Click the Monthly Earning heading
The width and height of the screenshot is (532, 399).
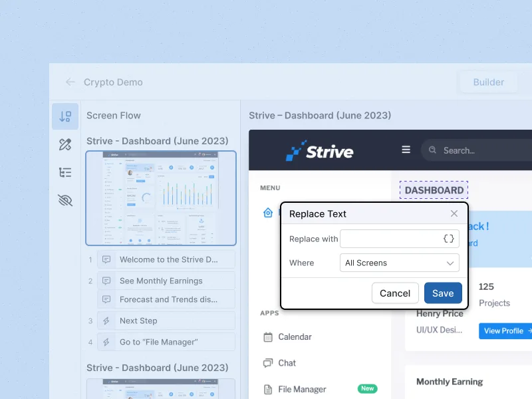click(x=450, y=382)
